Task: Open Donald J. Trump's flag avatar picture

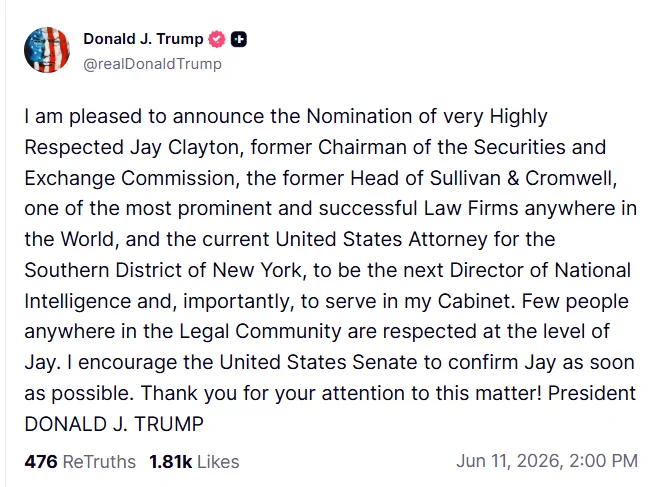Action: pos(47,50)
